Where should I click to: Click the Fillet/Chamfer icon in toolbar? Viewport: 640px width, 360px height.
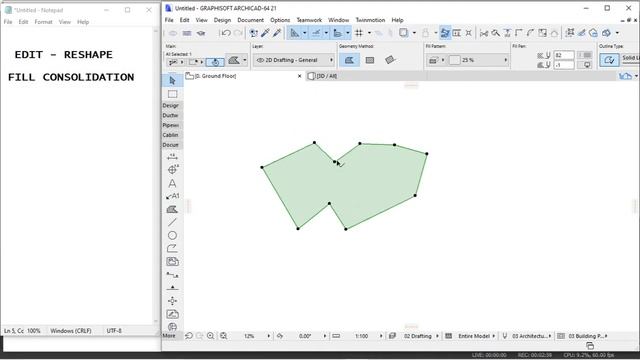click(530, 33)
